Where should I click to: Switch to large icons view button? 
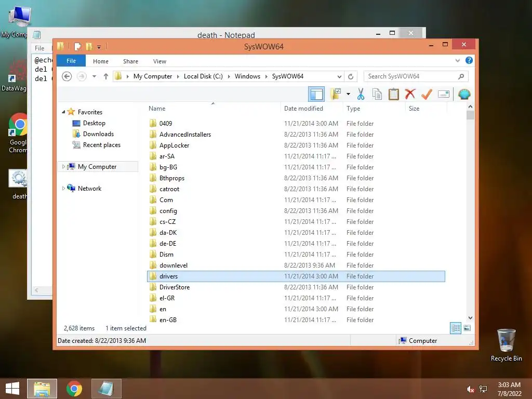click(467, 328)
